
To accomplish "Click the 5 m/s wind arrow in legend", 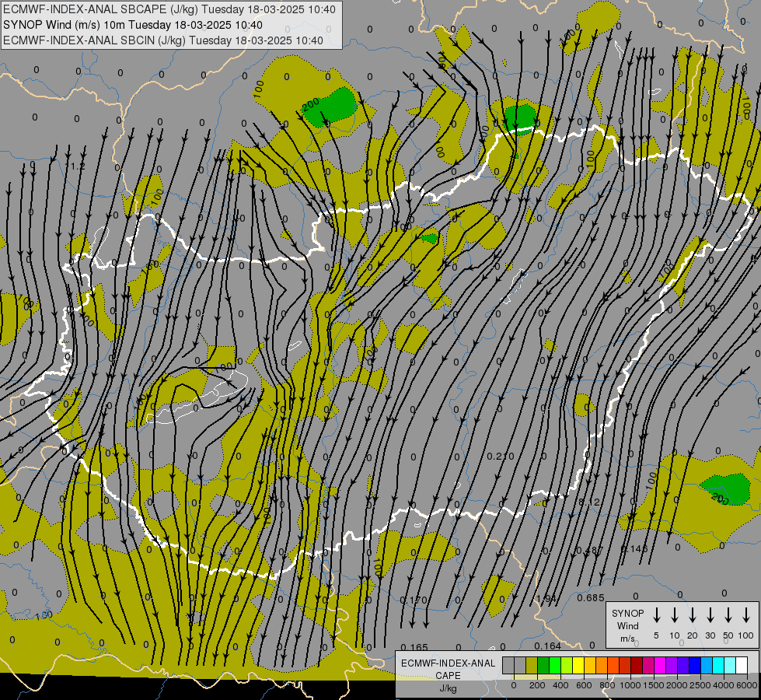I will (x=656, y=615).
